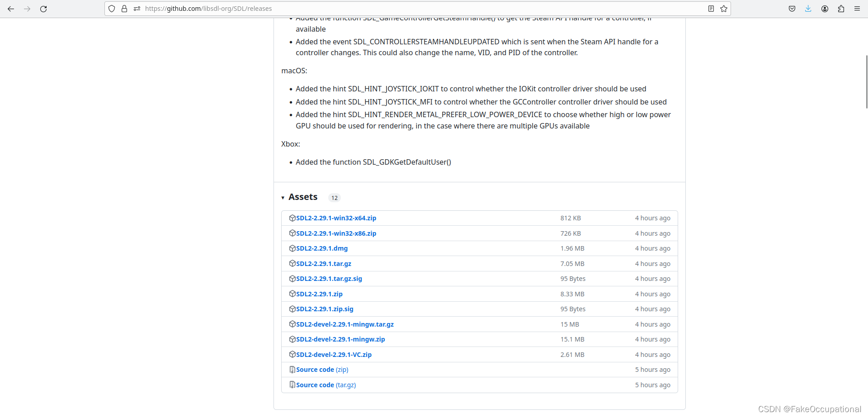Viewport: 868px width, 418px height.
Task: Open the Firefox hamburger menu
Action: tap(857, 9)
